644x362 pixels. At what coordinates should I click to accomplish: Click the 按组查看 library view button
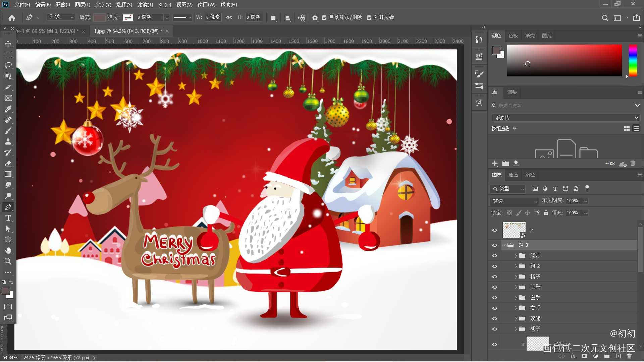(x=503, y=128)
